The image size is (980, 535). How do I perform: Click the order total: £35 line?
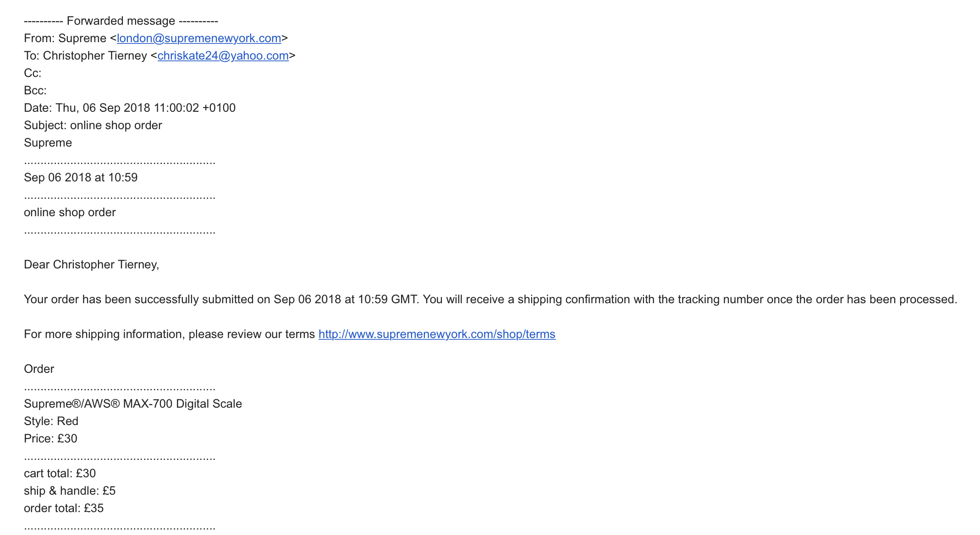pyautogui.click(x=64, y=508)
